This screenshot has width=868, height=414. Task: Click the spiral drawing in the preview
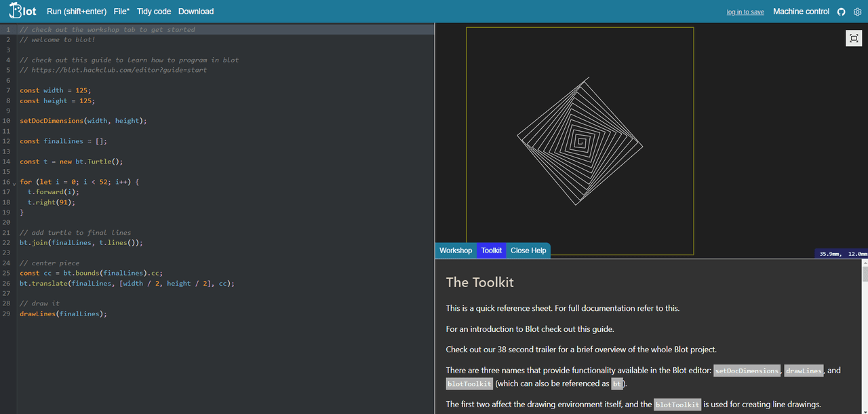point(580,141)
